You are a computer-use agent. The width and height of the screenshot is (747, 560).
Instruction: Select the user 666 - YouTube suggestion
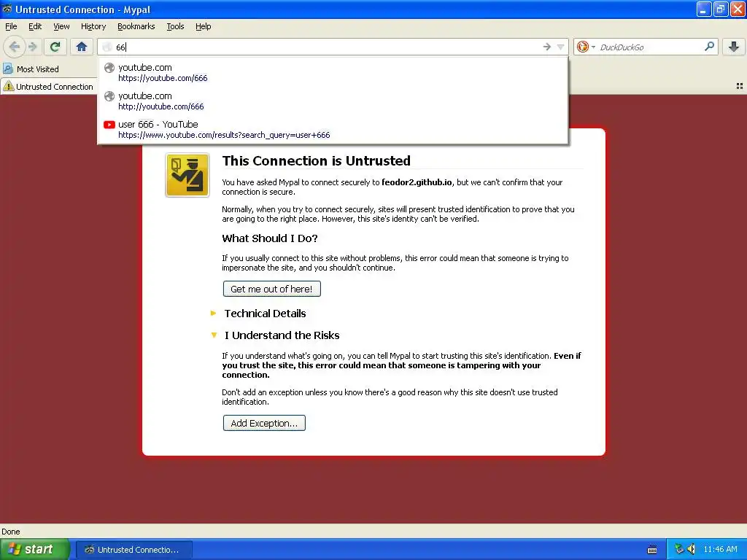333,130
